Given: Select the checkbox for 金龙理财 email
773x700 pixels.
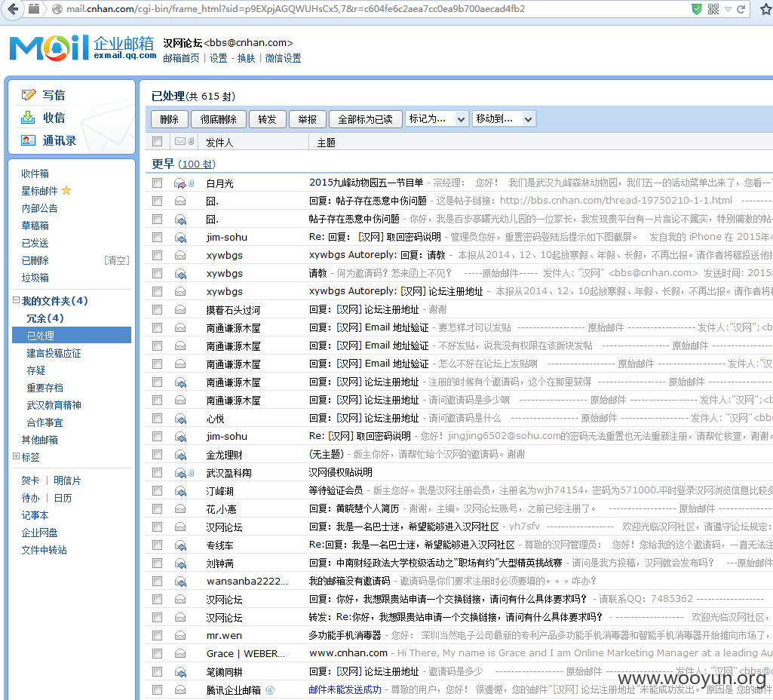Looking at the screenshot, I should (x=158, y=455).
